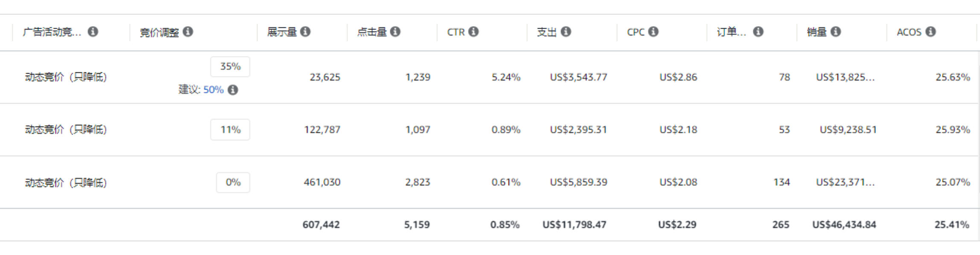Viewport: 980px width, 255px height.
Task: Click info icon beside 订单 header
Action: pos(758,32)
